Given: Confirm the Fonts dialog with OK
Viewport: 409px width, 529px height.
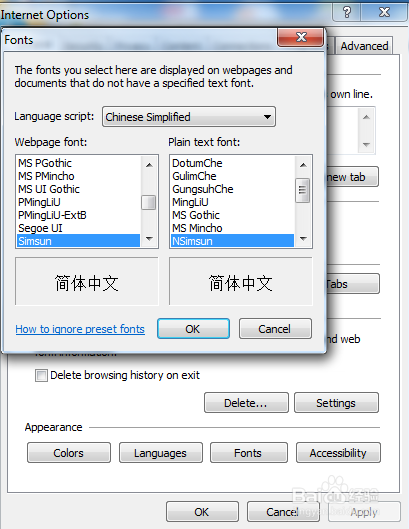Looking at the screenshot, I should point(193,329).
